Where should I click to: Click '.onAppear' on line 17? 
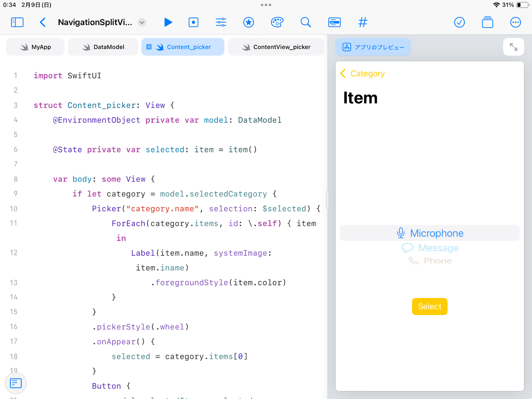click(x=114, y=342)
